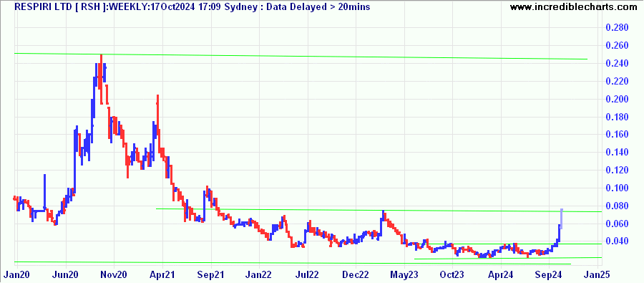This screenshot has height=283, width=644.
Task: Click the www.incrediblecharts.com watermark link
Action: [576, 6]
